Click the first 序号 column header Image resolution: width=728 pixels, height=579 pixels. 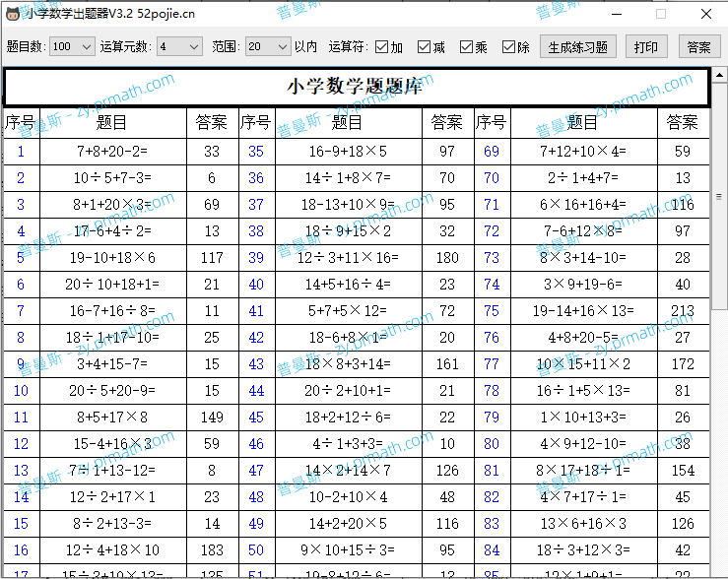(22, 122)
